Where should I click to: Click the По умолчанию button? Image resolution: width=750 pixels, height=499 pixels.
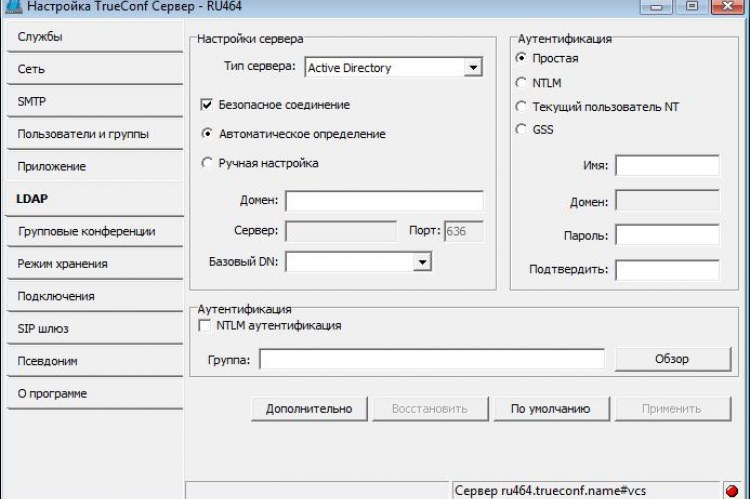(550, 409)
